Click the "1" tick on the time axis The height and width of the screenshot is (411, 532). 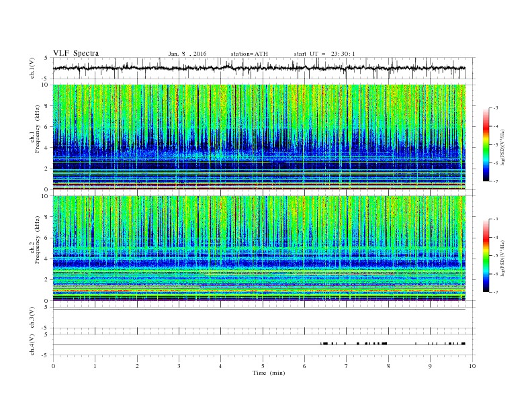pyautogui.click(x=95, y=366)
